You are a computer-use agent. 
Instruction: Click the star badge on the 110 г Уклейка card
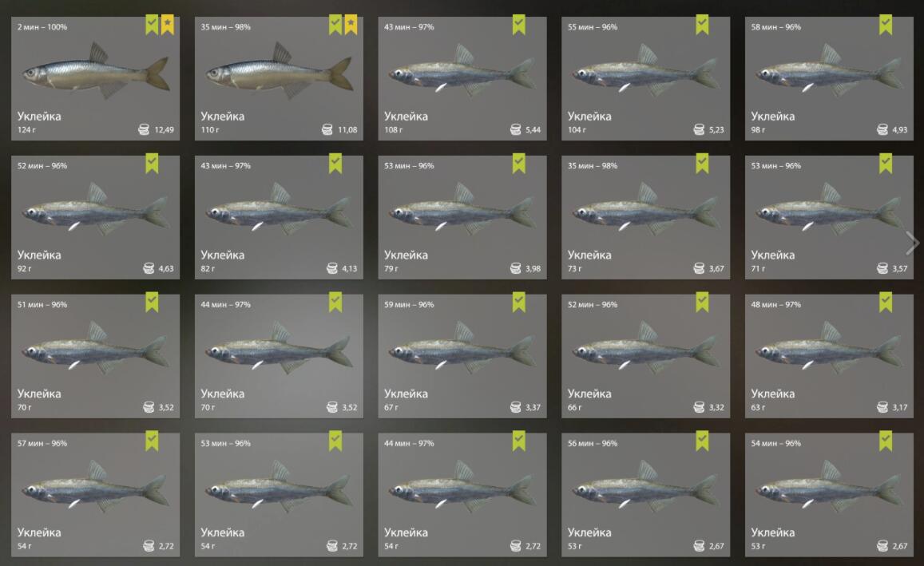[x=351, y=26]
